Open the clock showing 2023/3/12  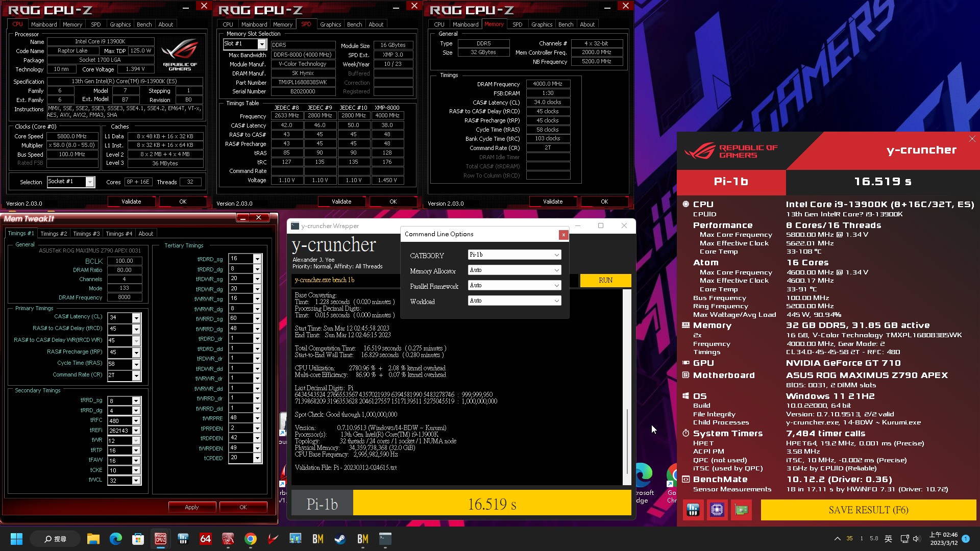click(944, 539)
